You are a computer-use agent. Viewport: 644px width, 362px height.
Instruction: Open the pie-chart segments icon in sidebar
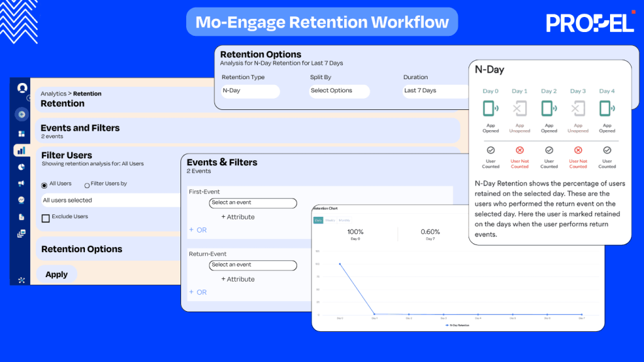(x=21, y=167)
